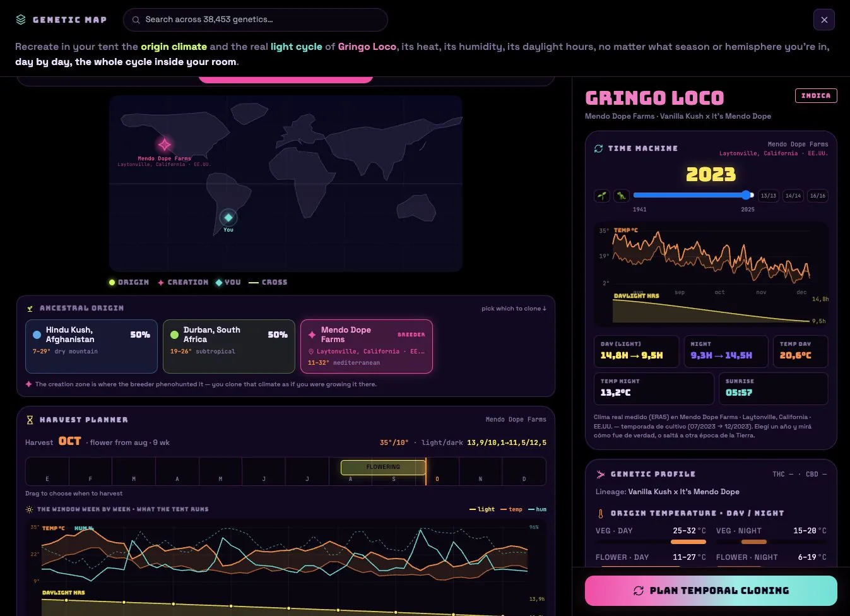Click the You diamond marker on map
The height and width of the screenshot is (616, 850).
(x=228, y=218)
